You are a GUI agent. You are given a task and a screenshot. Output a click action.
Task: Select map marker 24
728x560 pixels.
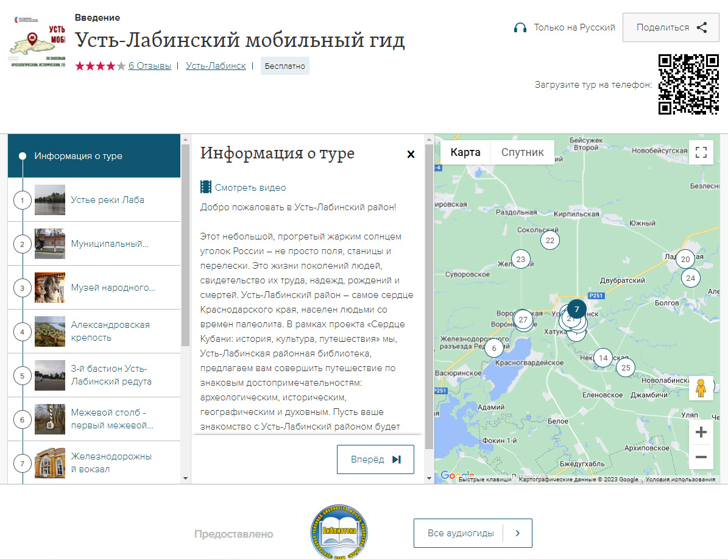[690, 278]
